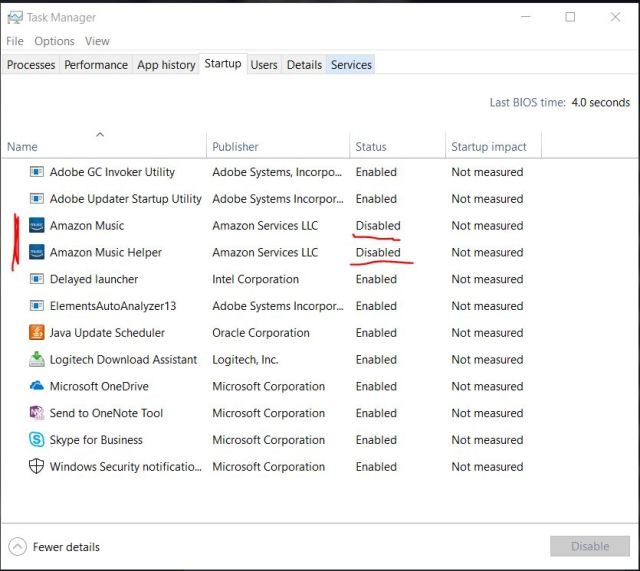
Task: Open the Options menu
Action: [54, 41]
